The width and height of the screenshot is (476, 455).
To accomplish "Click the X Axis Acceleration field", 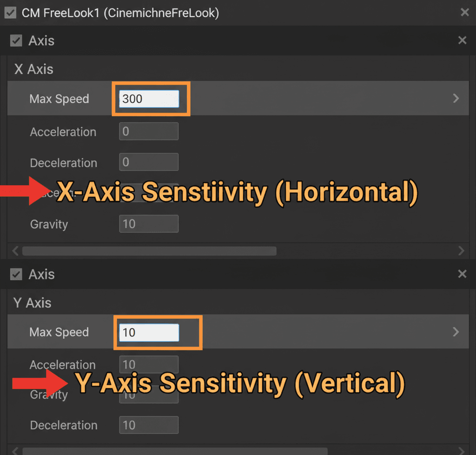I will tap(149, 132).
